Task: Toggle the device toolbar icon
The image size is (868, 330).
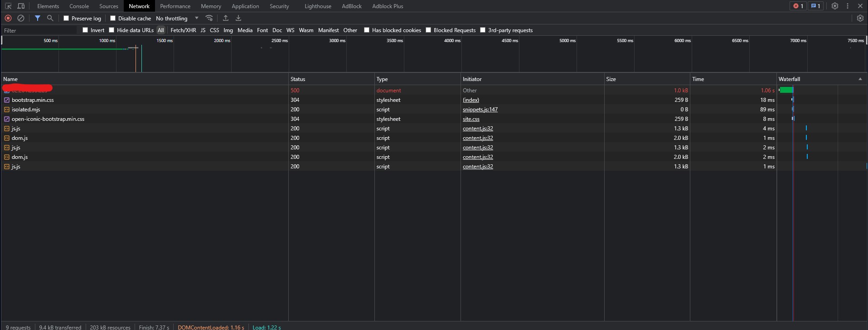Action: click(21, 6)
